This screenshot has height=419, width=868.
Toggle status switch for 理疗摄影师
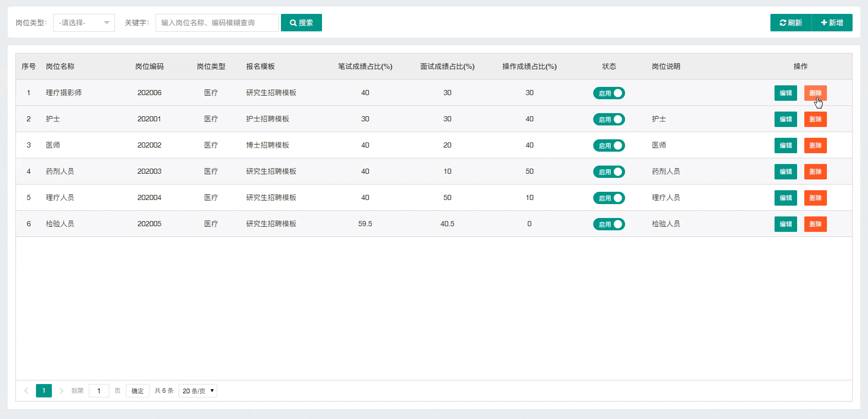click(609, 93)
